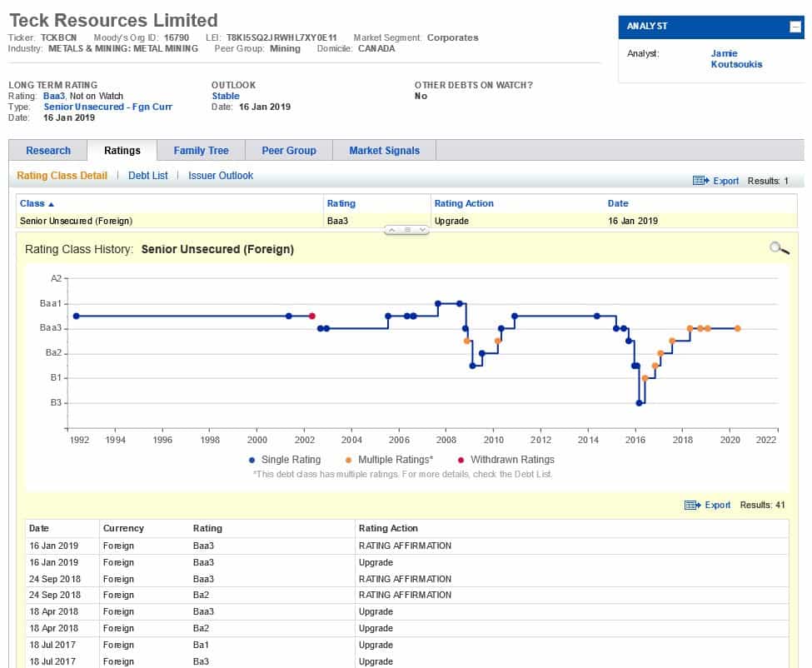Click the first chart data point at 1992
This screenshot has height=668, width=812.
click(76, 316)
